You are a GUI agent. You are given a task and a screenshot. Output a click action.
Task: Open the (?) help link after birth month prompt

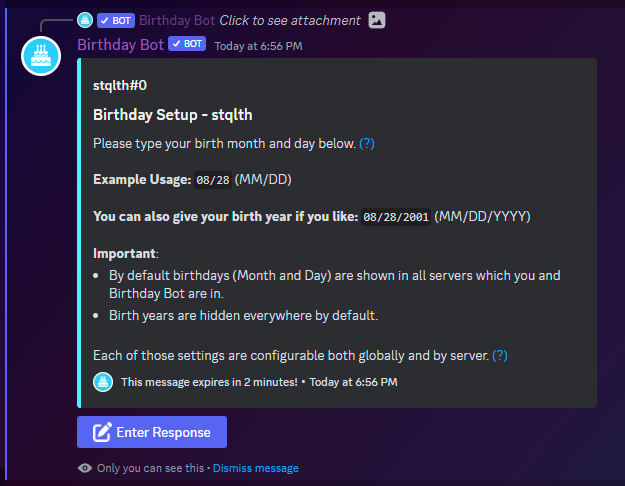(x=367, y=143)
